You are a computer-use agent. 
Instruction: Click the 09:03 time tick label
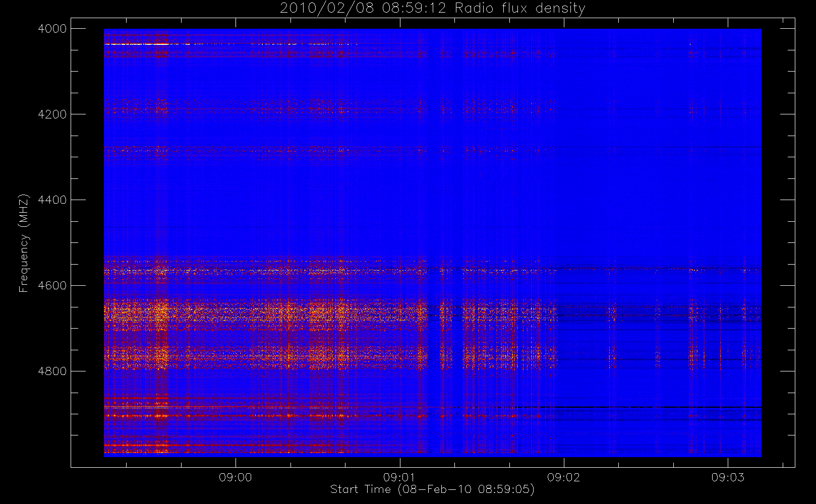pyautogui.click(x=728, y=477)
